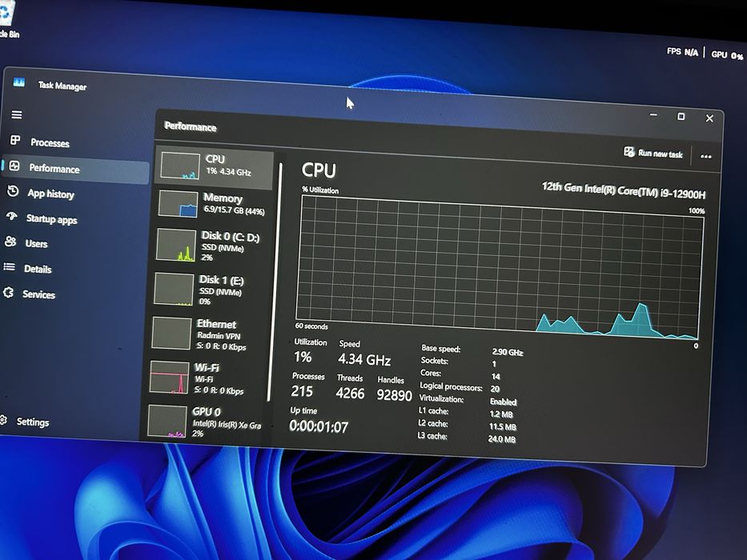
Task: Open Recycle Bin on the desktop
Action: (x=6, y=18)
